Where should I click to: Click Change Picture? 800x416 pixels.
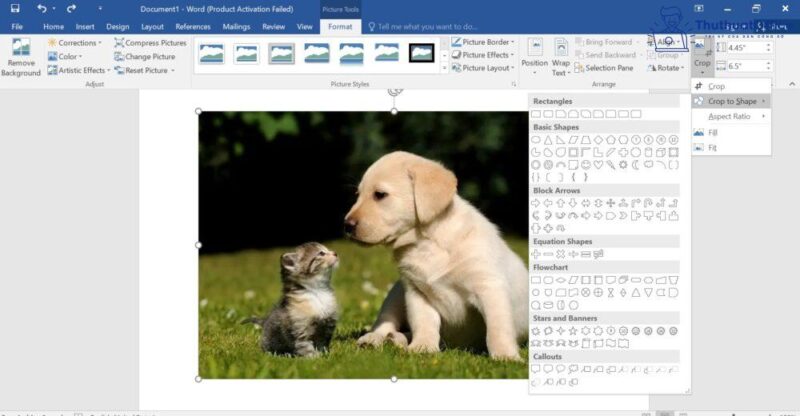coord(145,57)
